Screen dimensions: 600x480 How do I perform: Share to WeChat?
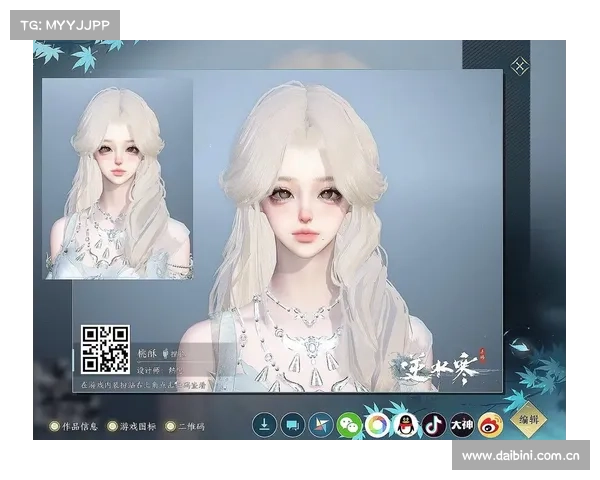click(x=349, y=425)
